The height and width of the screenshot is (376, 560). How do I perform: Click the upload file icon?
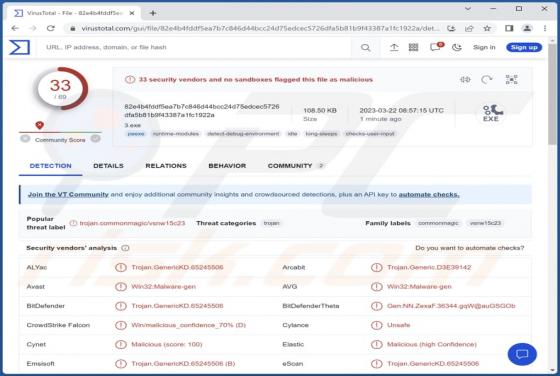[x=394, y=47]
